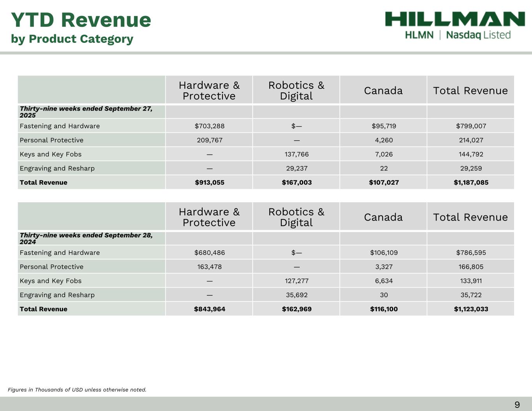Select the 35,692 Engraving and Resharp value
Screen dimensions: 532x411
click(x=297, y=295)
